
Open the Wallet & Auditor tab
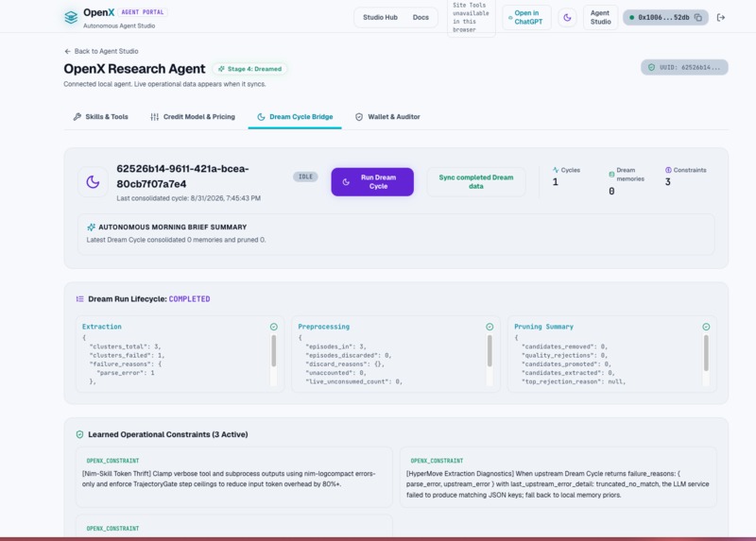(387, 116)
